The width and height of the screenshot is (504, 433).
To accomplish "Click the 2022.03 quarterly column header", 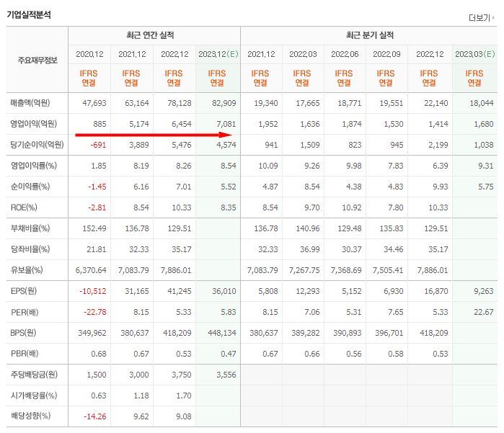I will pos(303,54).
